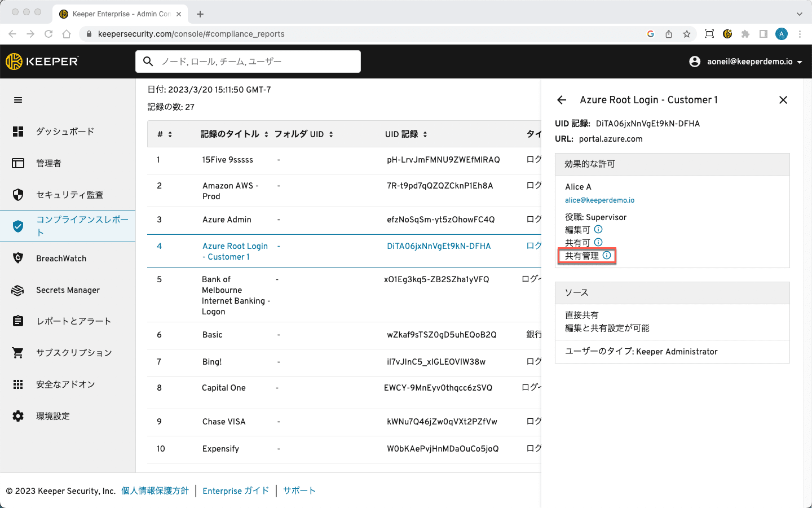
Task: Open the aoneil@keeperdemo.io account dropdown
Action: click(x=746, y=62)
